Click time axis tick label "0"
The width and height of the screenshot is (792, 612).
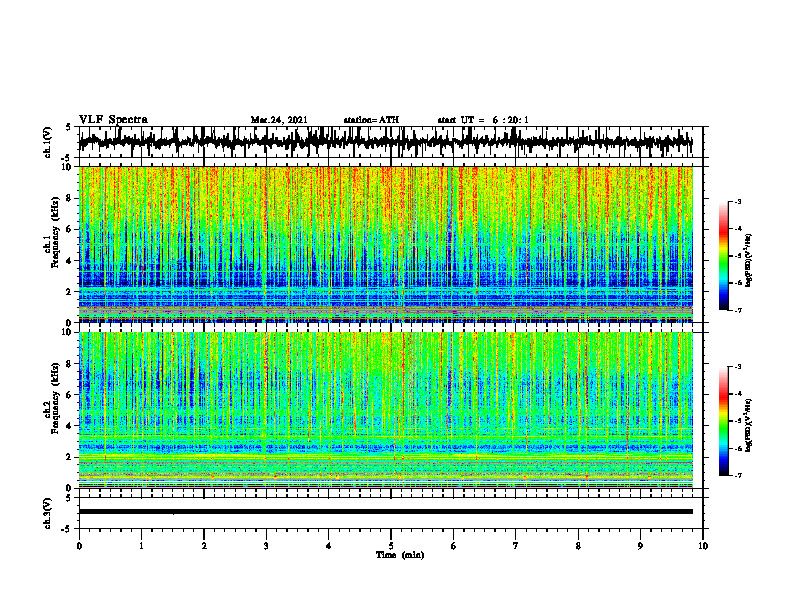79,546
